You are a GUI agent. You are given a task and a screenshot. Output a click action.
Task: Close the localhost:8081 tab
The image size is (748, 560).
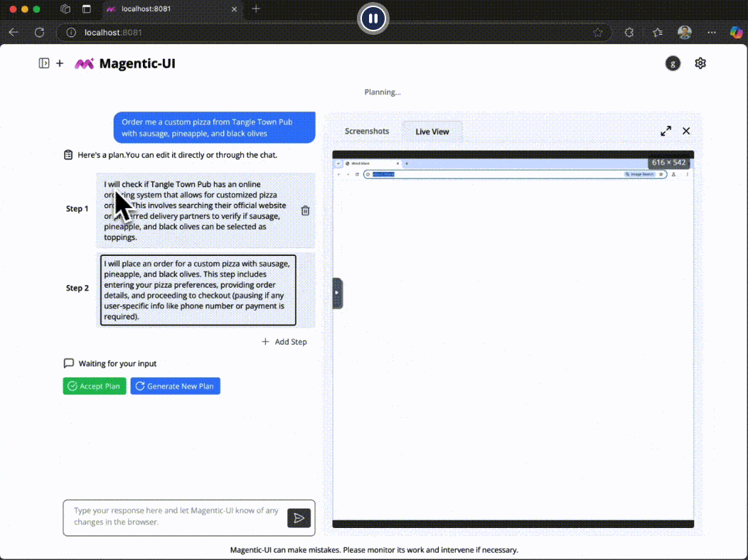[234, 9]
